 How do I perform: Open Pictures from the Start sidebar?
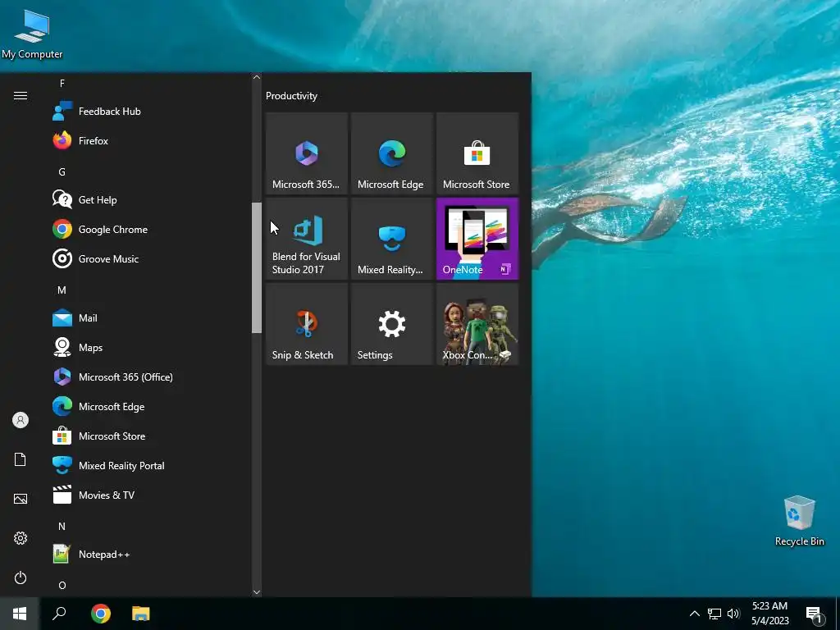[21, 499]
